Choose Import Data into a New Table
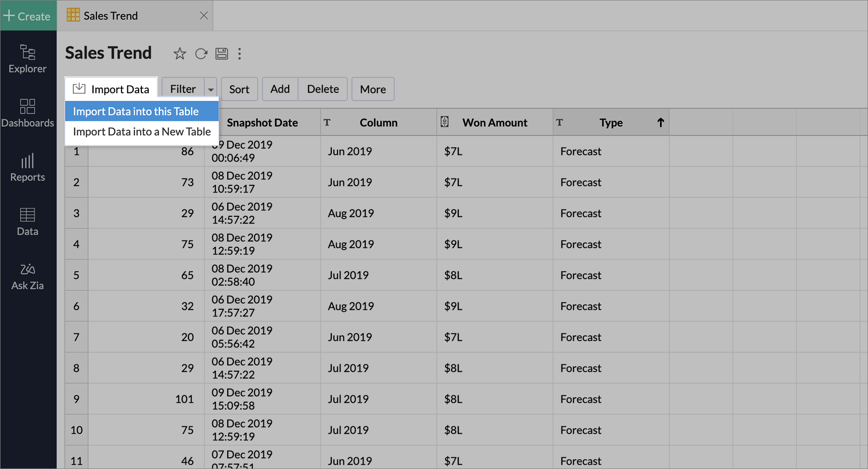 click(x=142, y=132)
